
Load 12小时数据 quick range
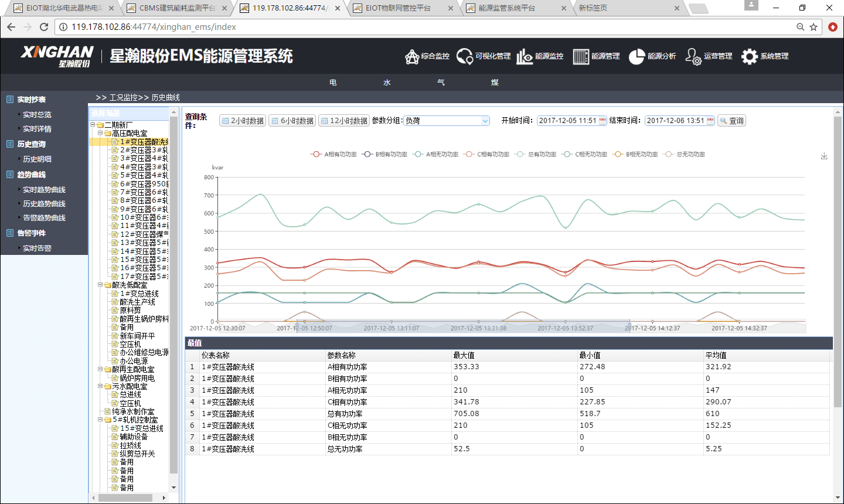(x=344, y=121)
